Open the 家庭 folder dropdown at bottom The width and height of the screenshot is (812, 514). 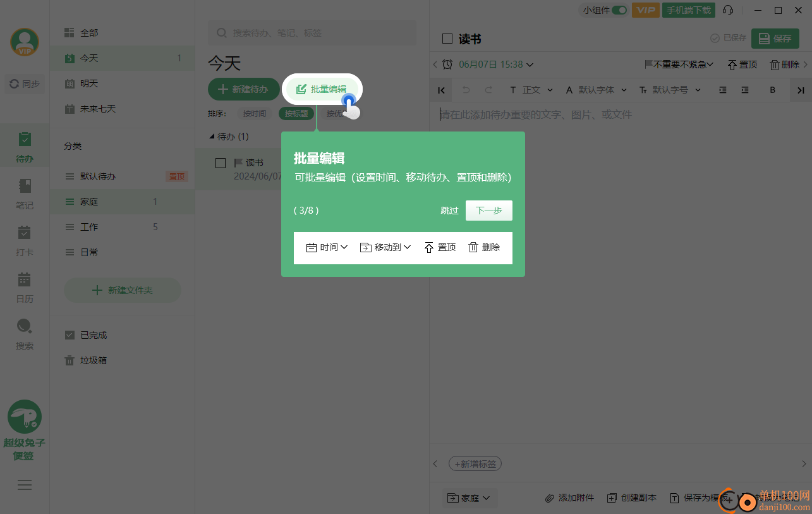pyautogui.click(x=470, y=498)
